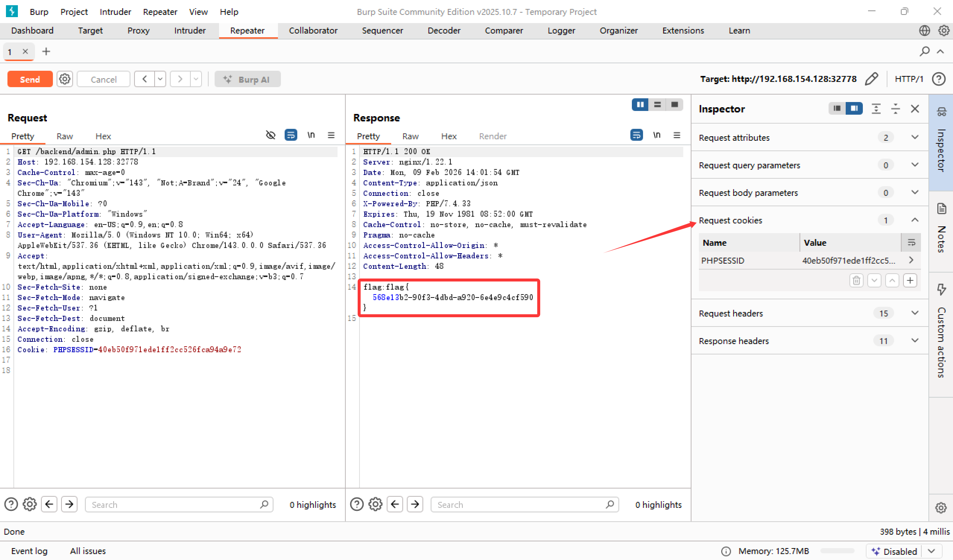Click the memory usage bar
This screenshot has height=560, width=953.
837,551
